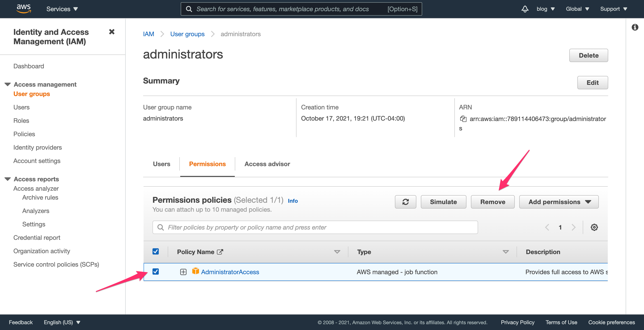This screenshot has height=330, width=644.
Task: Switch to the Access advisor tab
Action: (x=267, y=164)
